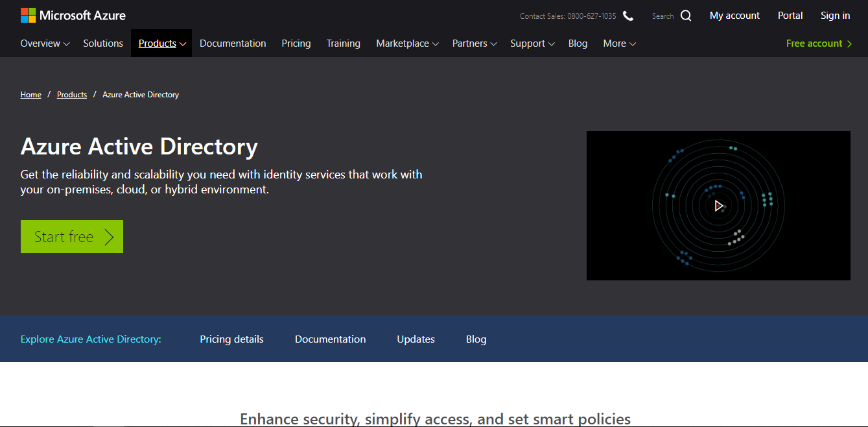Click the Enhance security, simplify access heading

(436, 419)
